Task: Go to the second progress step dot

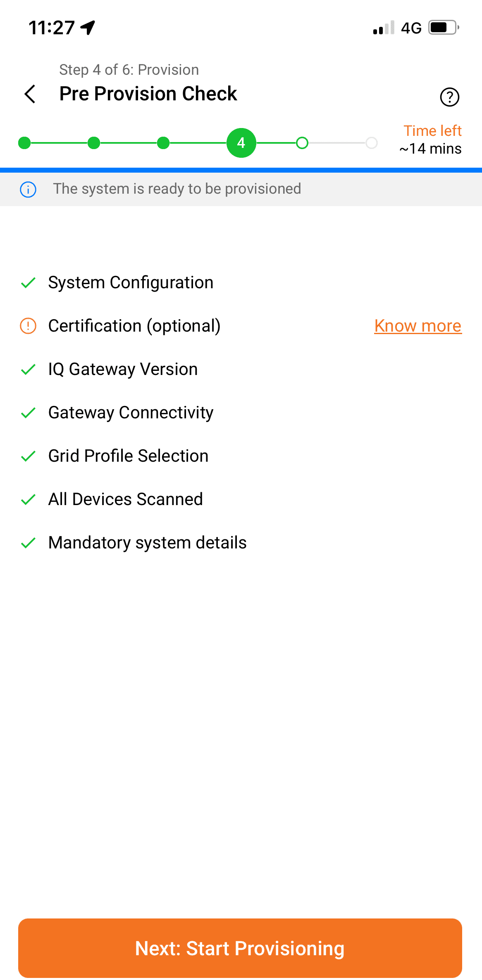Action: pos(94,143)
